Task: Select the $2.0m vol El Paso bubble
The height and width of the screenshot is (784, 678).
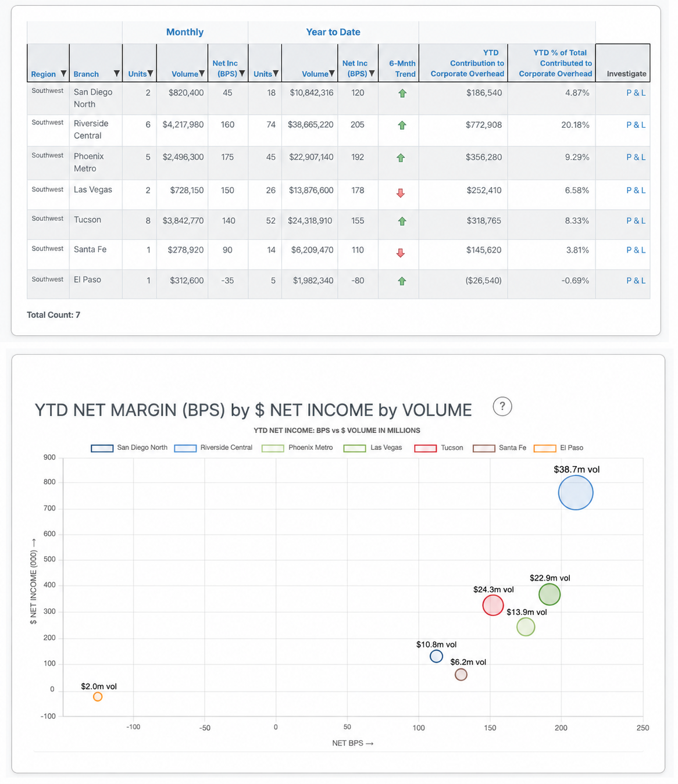Action: point(98,697)
